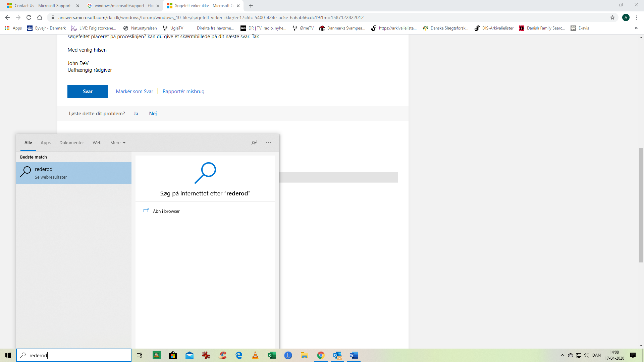
Task: Launch Microsoft Edge from taskbar
Action: pyautogui.click(x=239, y=355)
